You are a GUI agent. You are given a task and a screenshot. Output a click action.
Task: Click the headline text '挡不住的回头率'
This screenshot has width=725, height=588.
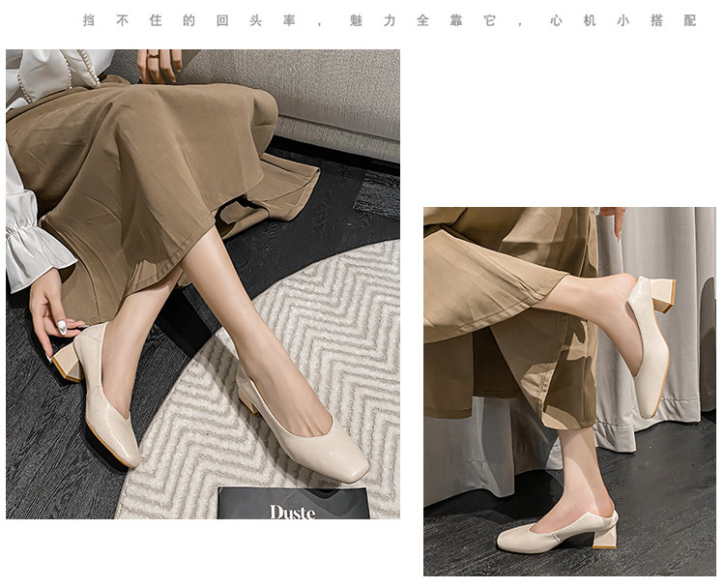pyautogui.click(x=189, y=21)
